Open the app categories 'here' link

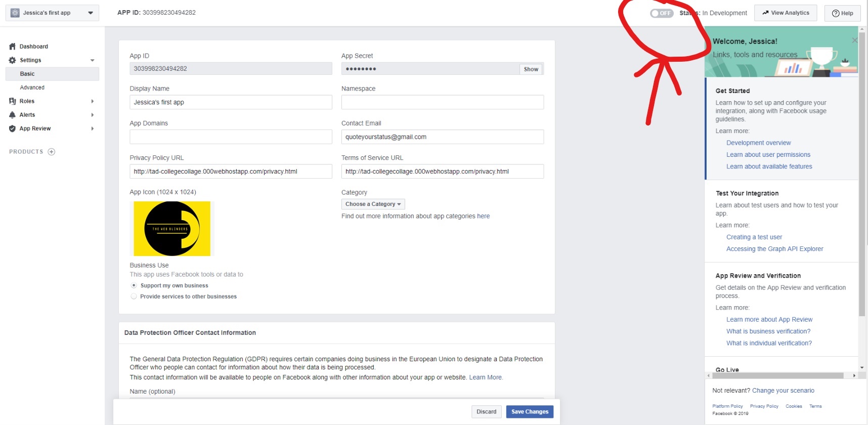(x=484, y=216)
